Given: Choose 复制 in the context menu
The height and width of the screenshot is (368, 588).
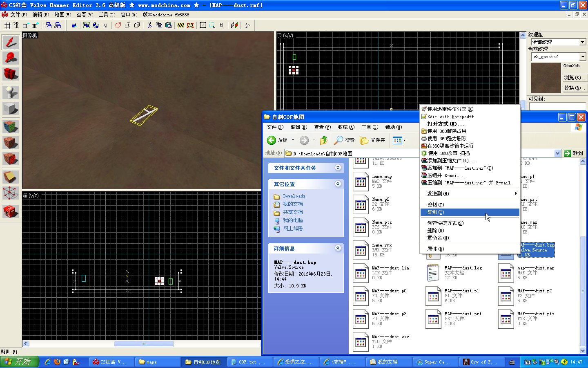Looking at the screenshot, I should point(470,212).
